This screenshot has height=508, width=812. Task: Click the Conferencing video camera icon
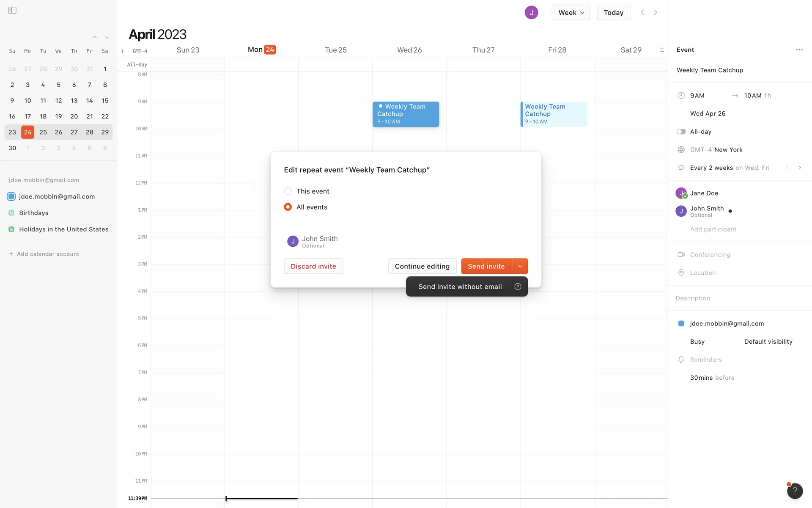tap(681, 255)
